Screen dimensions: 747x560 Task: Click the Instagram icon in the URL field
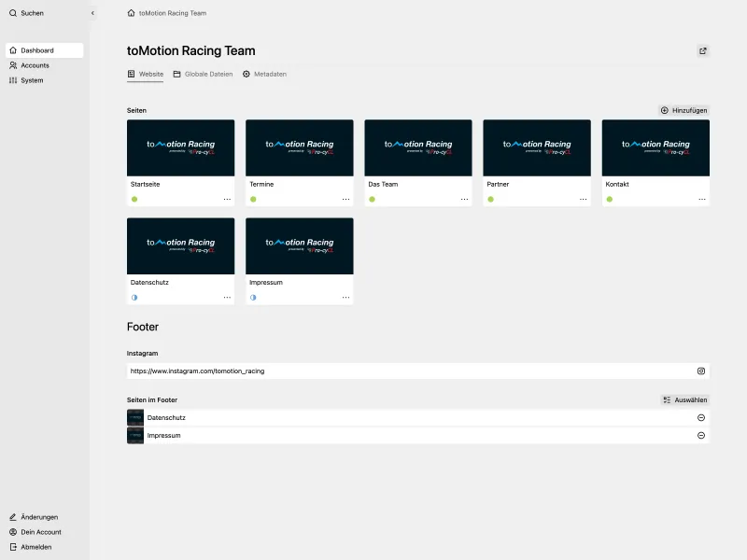702,371
